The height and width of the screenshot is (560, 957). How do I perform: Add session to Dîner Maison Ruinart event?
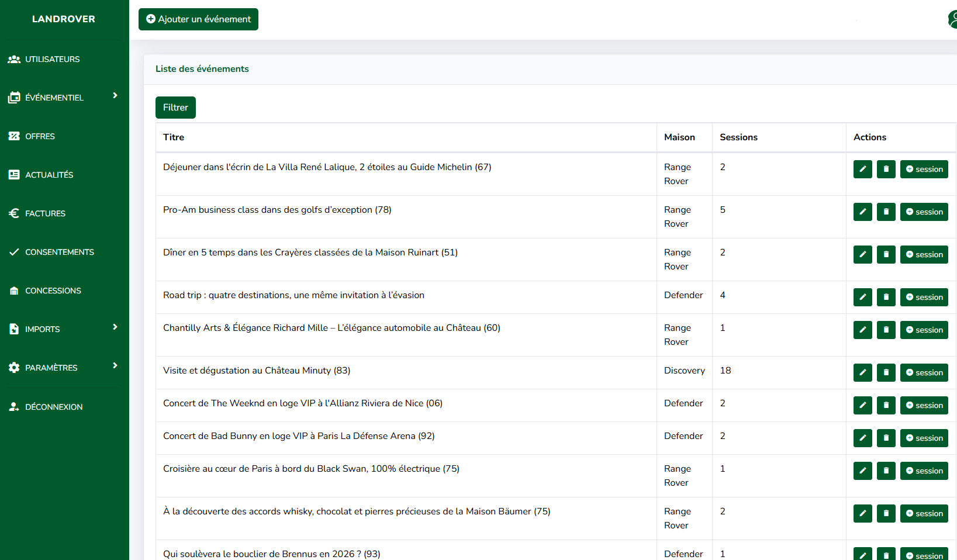click(x=924, y=254)
